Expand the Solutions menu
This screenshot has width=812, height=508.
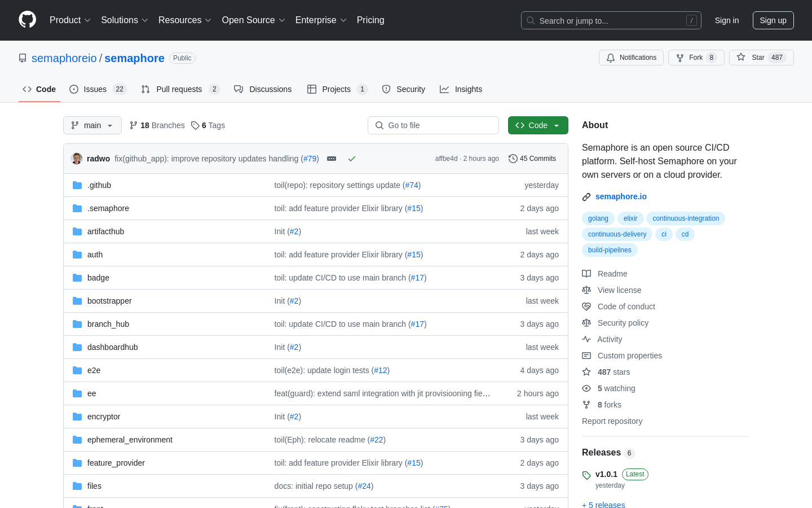(125, 20)
